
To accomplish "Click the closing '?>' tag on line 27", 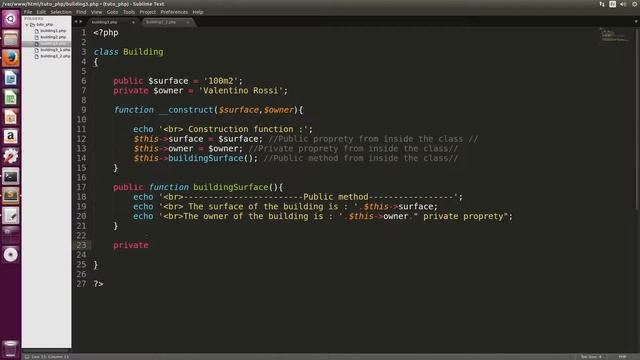I will 98,284.
